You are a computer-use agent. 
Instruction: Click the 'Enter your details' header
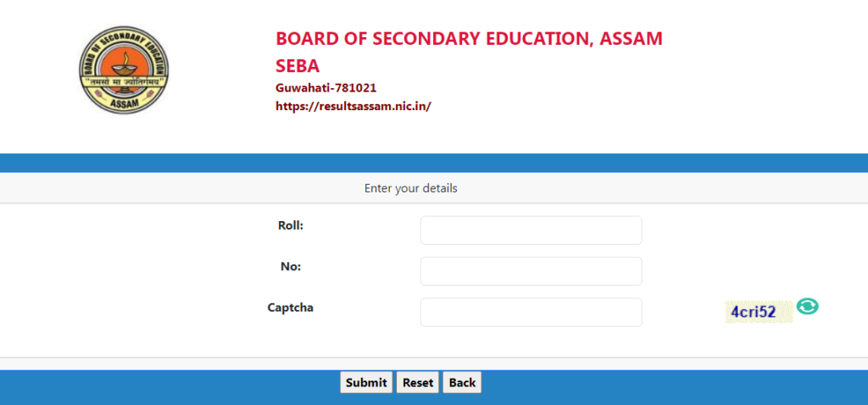(410, 188)
